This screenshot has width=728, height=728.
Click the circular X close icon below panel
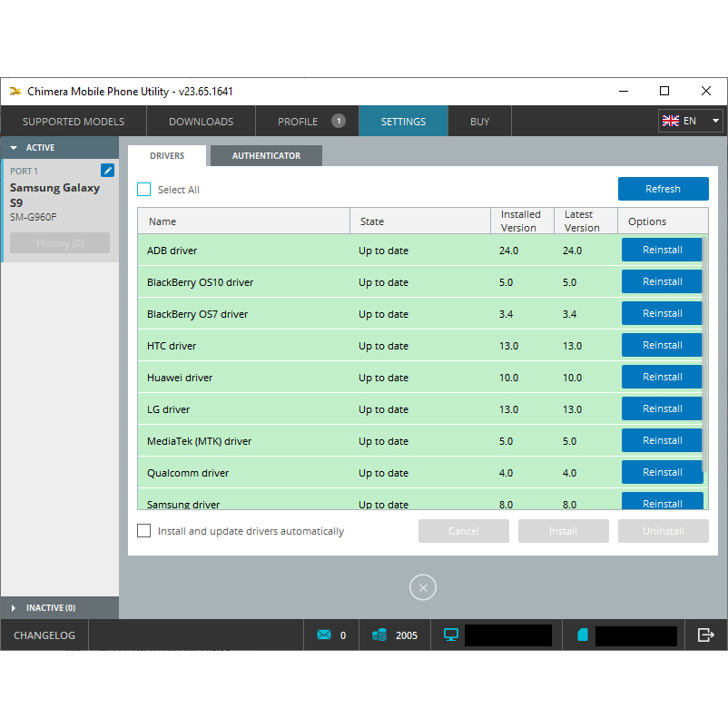[423, 587]
